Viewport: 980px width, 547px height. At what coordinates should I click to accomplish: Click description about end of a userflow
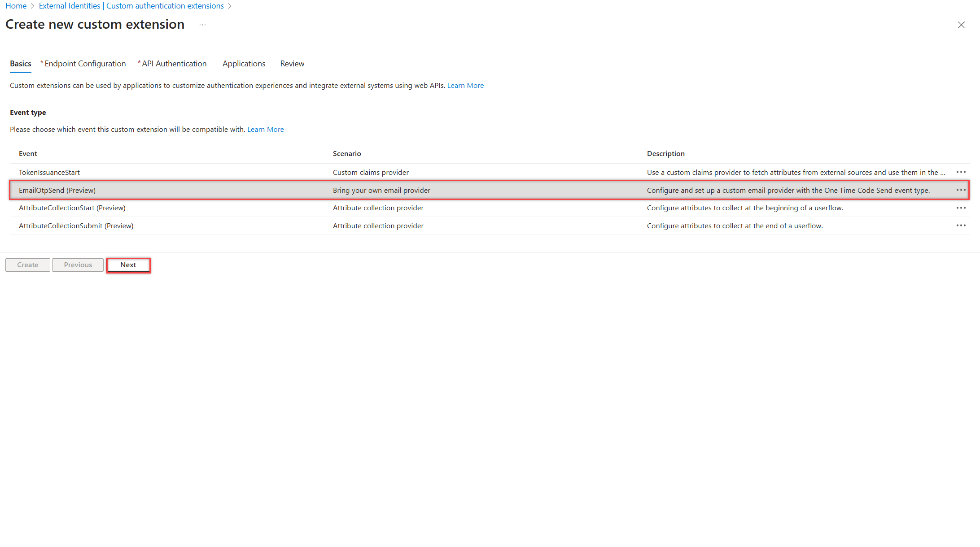point(735,226)
